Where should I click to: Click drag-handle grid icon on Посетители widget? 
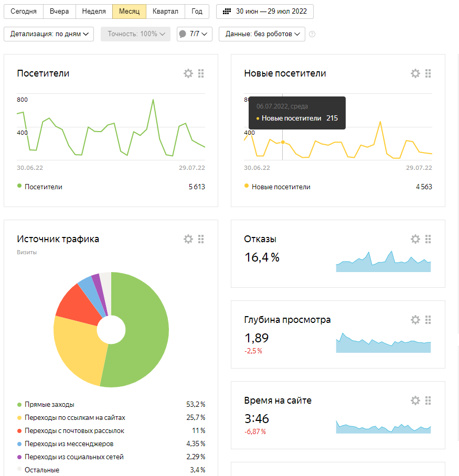tap(201, 73)
